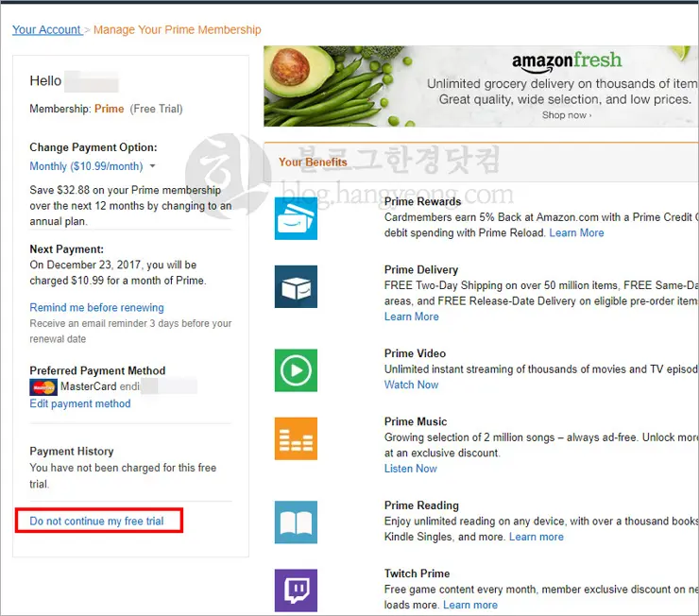Click Shop now in AmazonFresh banner
The image size is (699, 616).
tap(566, 115)
